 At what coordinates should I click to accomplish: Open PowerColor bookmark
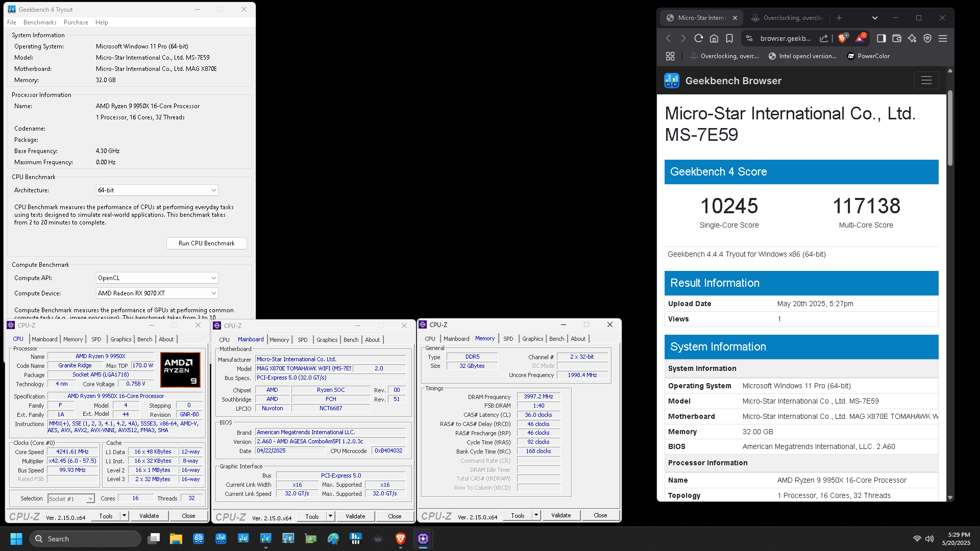[x=869, y=56]
